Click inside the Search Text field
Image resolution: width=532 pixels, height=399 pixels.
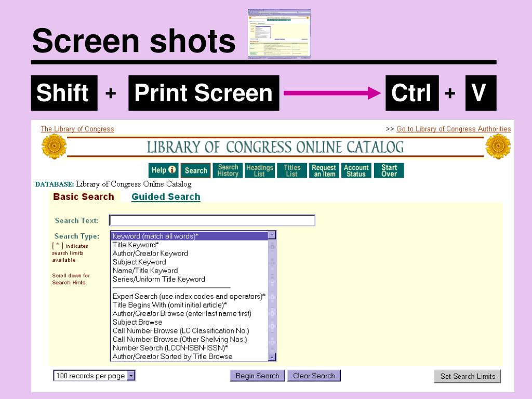point(212,220)
